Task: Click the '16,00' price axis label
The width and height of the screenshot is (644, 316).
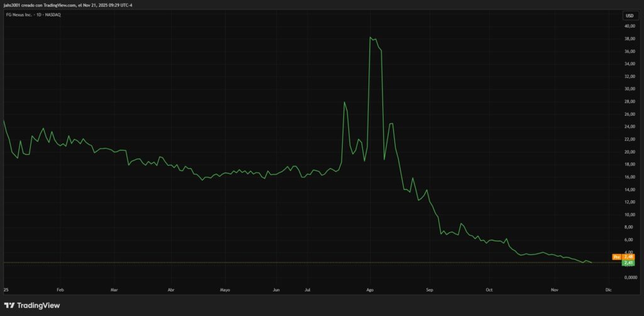Action: 630,177
